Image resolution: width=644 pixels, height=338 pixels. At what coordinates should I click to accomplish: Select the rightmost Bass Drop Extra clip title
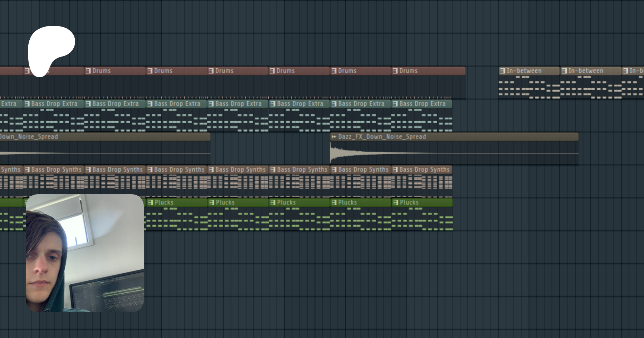click(x=422, y=104)
